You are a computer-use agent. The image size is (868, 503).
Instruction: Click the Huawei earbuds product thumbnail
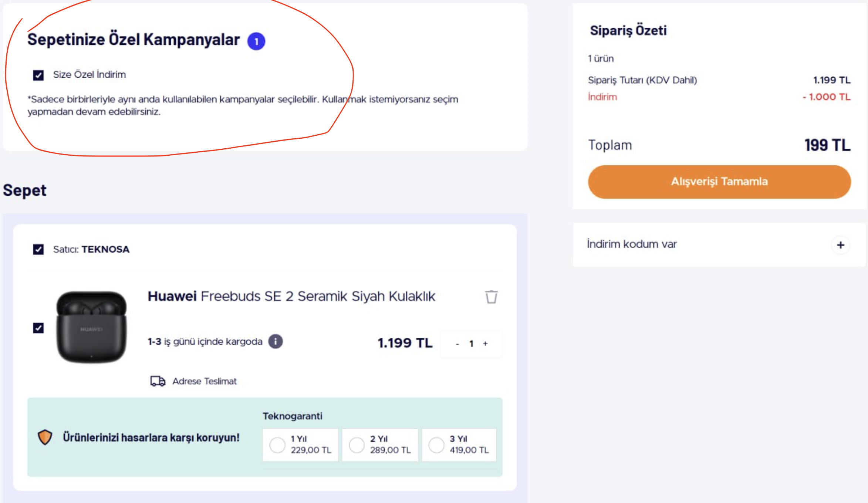91,327
